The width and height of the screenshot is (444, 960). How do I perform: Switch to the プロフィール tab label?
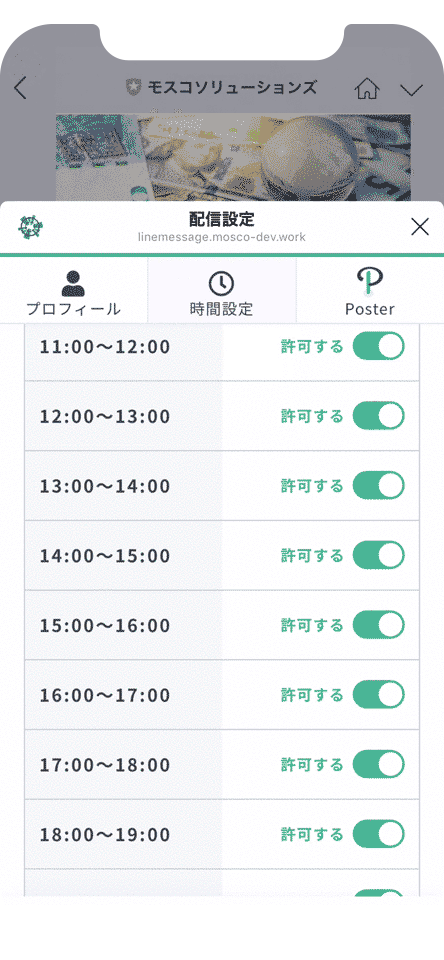pos(73,309)
